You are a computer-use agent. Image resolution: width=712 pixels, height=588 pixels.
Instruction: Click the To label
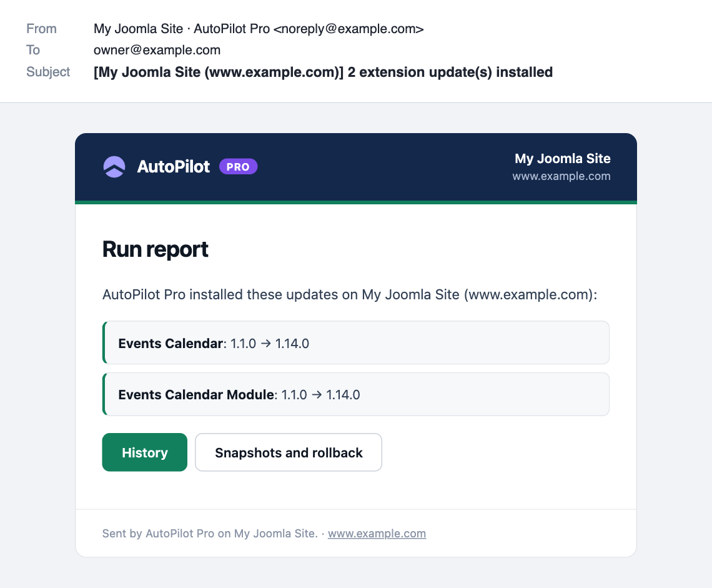[33, 50]
